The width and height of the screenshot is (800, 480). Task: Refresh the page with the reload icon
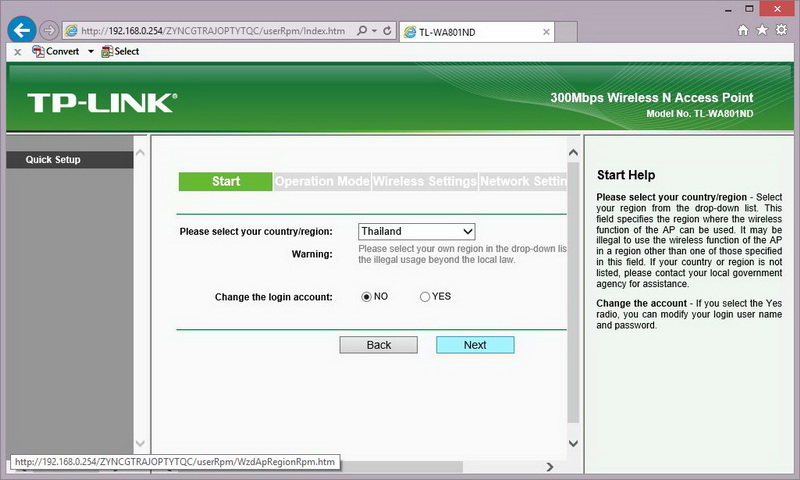pyautogui.click(x=387, y=31)
